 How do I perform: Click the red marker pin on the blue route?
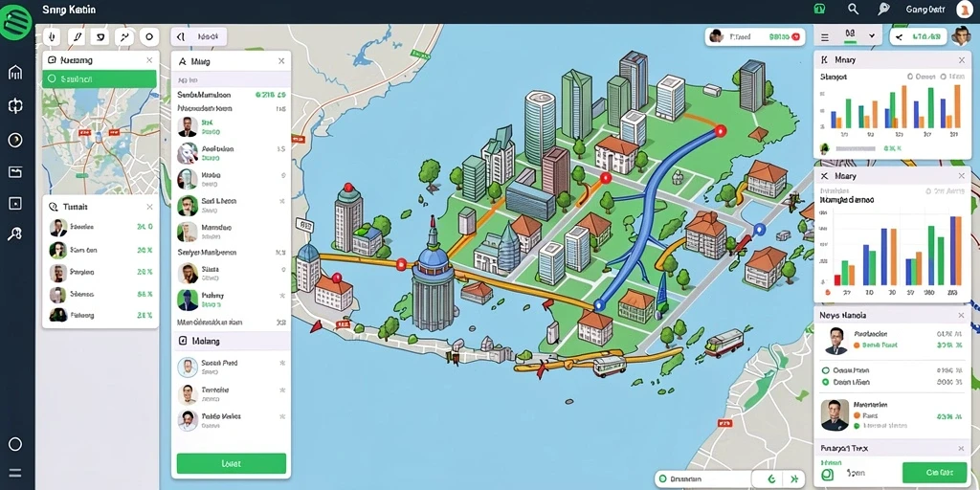click(721, 130)
